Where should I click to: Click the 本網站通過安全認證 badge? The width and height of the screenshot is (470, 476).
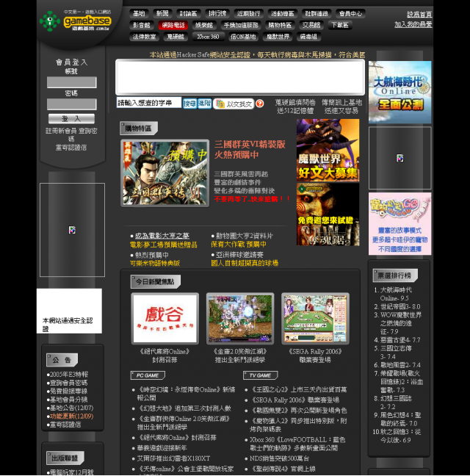click(x=70, y=311)
